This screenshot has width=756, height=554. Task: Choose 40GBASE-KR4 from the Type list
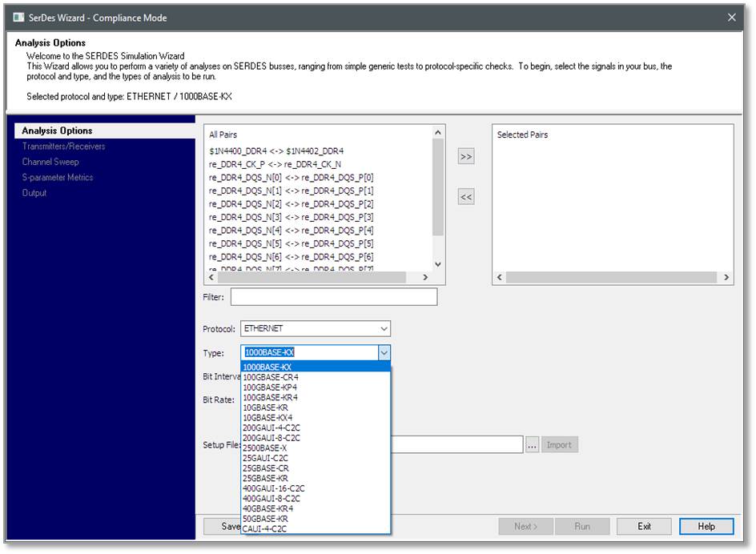coord(316,508)
